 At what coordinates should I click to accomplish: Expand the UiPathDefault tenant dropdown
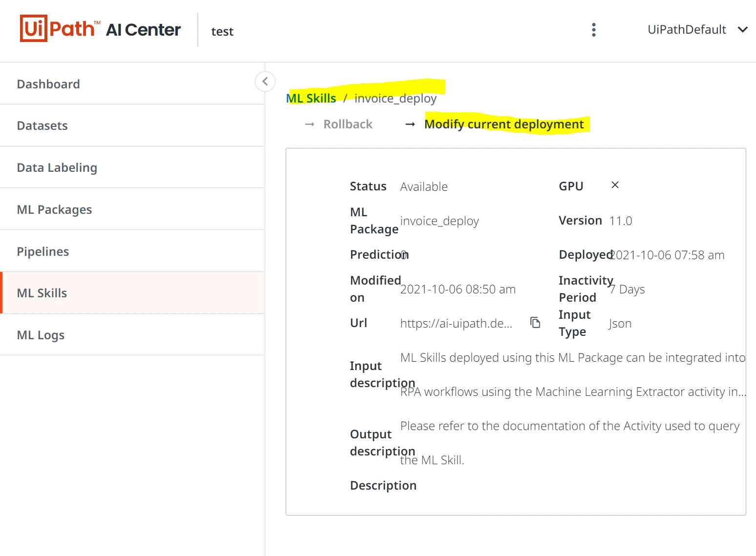click(x=697, y=30)
